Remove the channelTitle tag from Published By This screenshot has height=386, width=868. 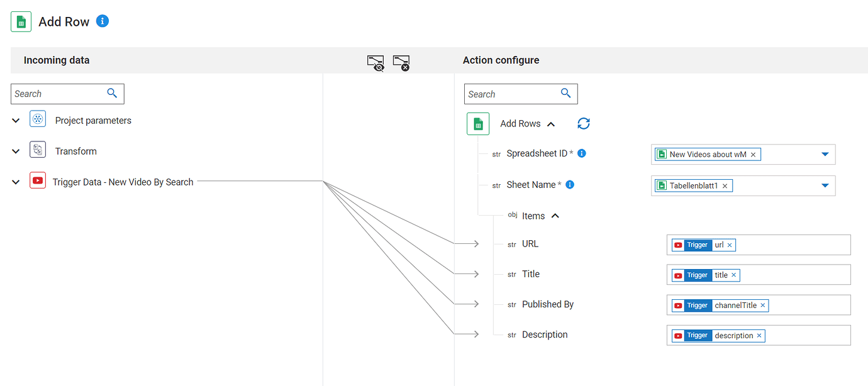[763, 306]
